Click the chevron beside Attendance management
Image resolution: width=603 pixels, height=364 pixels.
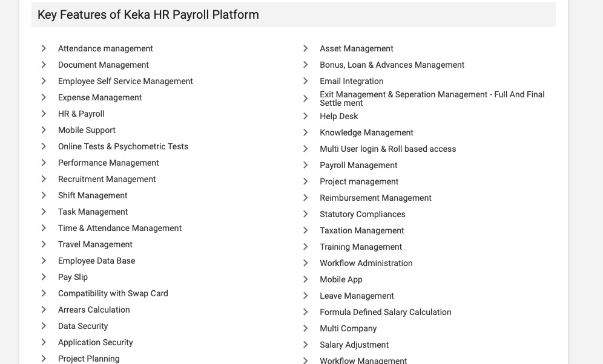click(44, 48)
